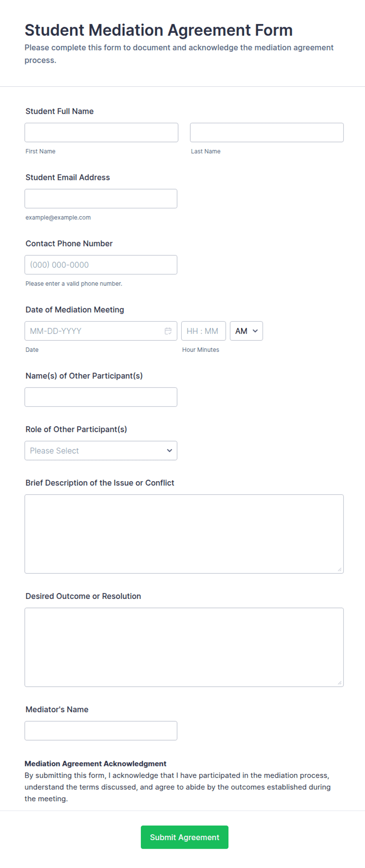Click the calendar icon in date field
This screenshot has height=868, width=365.
(168, 331)
